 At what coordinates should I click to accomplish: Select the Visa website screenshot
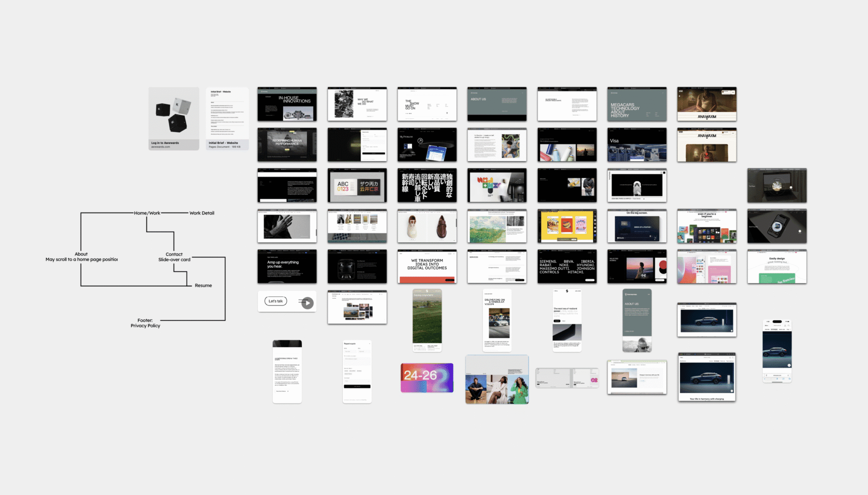click(x=637, y=145)
